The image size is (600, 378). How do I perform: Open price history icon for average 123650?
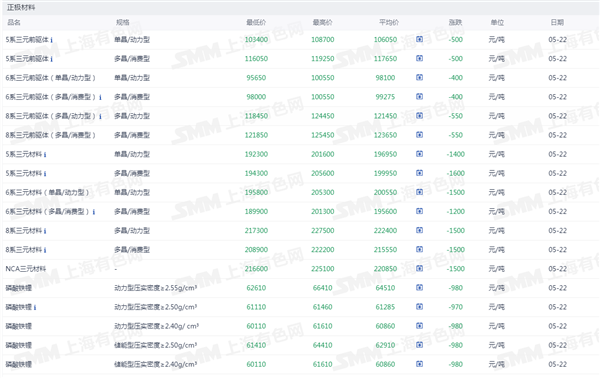[419, 135]
